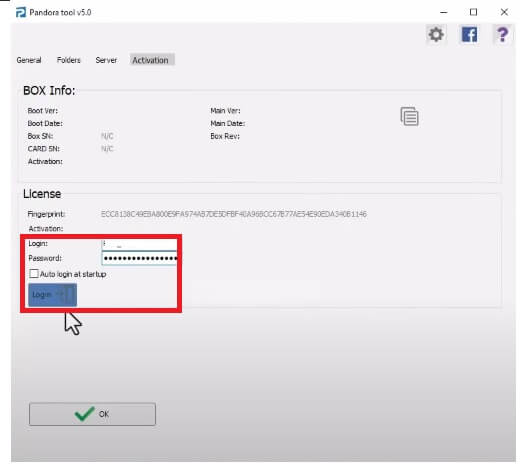Maximize the Pandora tool window

click(x=473, y=12)
